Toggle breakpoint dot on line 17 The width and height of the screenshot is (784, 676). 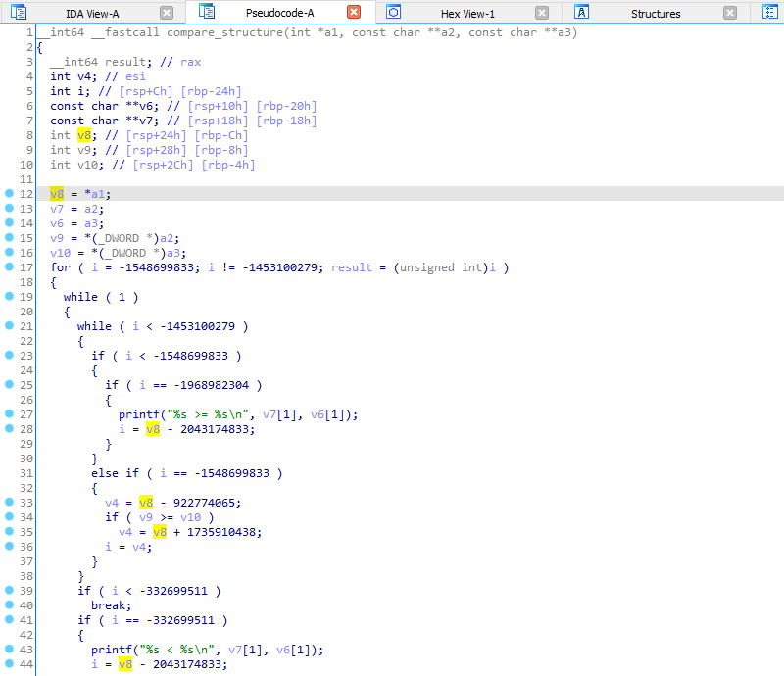(9, 267)
